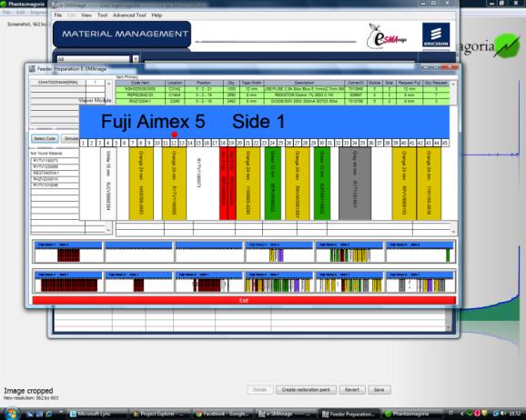This screenshot has width=526, height=420.
Task: Select the C245 location cell
Action: click(175, 101)
